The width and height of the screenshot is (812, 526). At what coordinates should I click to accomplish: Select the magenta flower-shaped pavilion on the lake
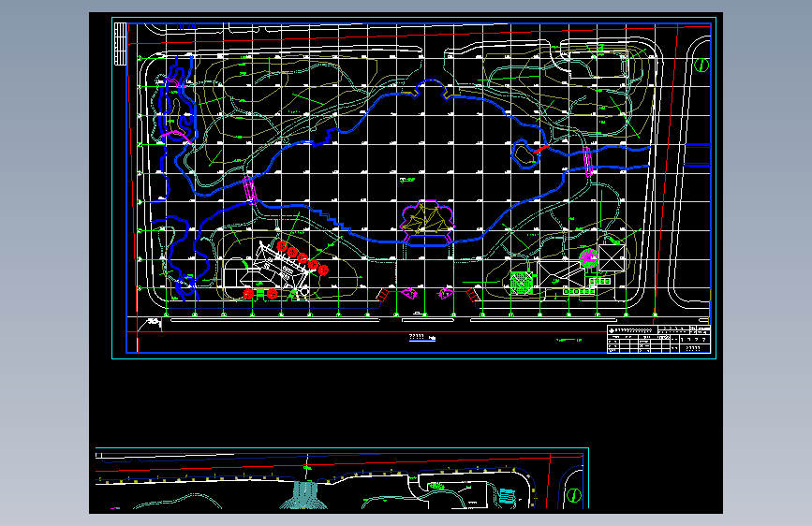(x=427, y=222)
